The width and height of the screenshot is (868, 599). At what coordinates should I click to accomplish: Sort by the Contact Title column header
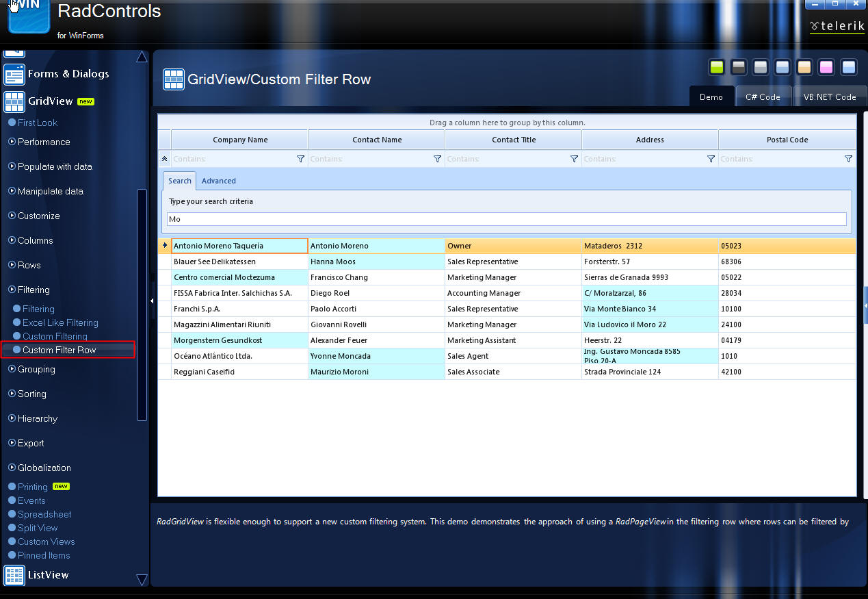click(x=514, y=140)
